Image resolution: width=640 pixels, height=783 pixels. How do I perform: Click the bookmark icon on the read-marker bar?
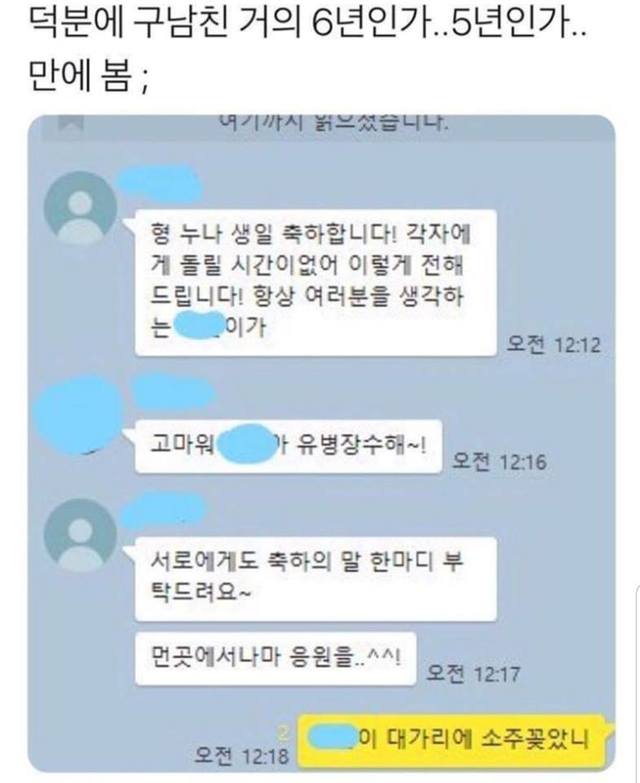click(70, 123)
